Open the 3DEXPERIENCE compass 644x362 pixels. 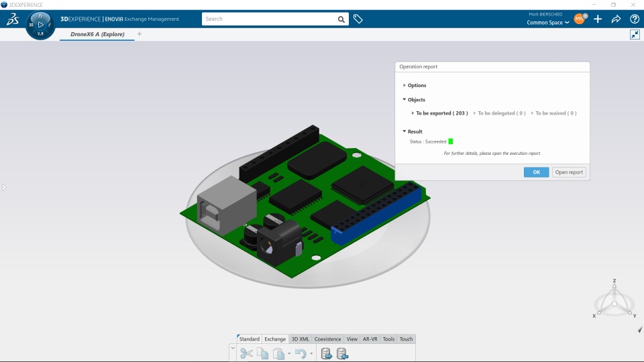coord(40,25)
